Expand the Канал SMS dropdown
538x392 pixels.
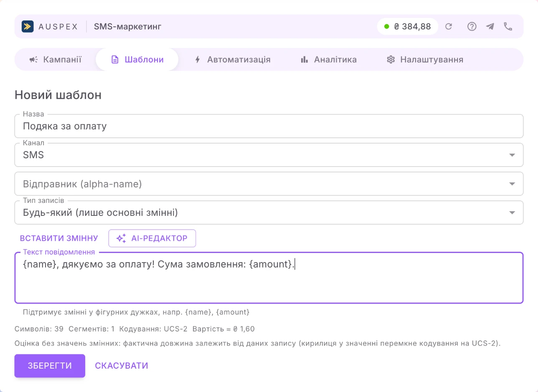coord(269,155)
